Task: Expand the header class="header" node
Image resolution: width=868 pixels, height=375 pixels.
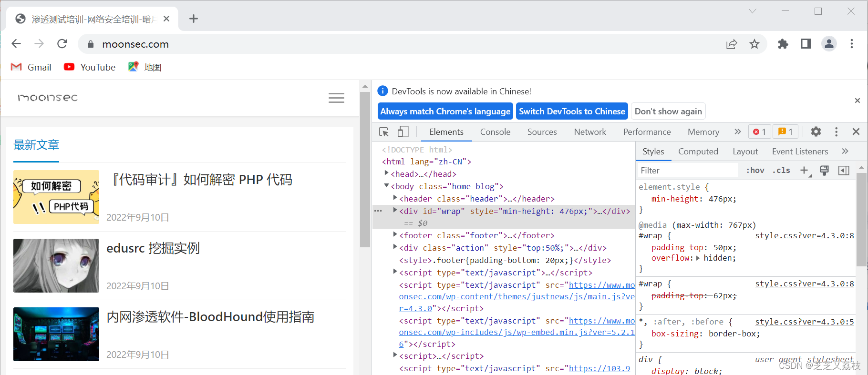Action: (x=395, y=198)
